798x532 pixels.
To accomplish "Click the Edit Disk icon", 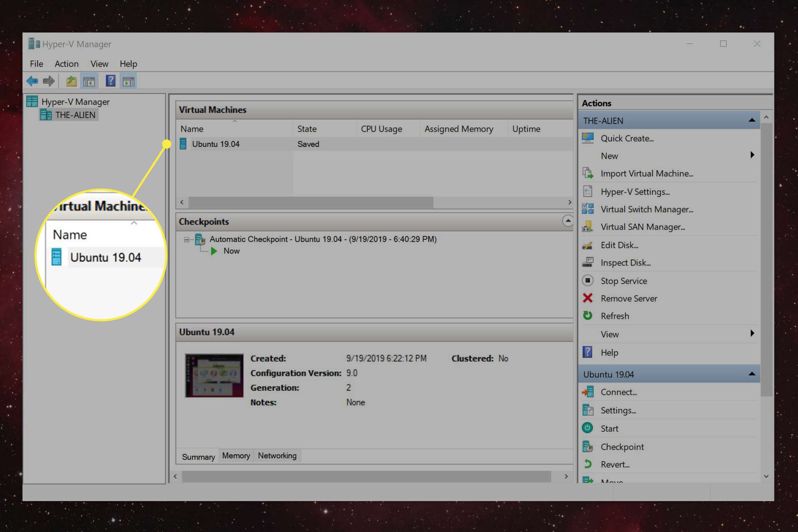I will pyautogui.click(x=588, y=245).
